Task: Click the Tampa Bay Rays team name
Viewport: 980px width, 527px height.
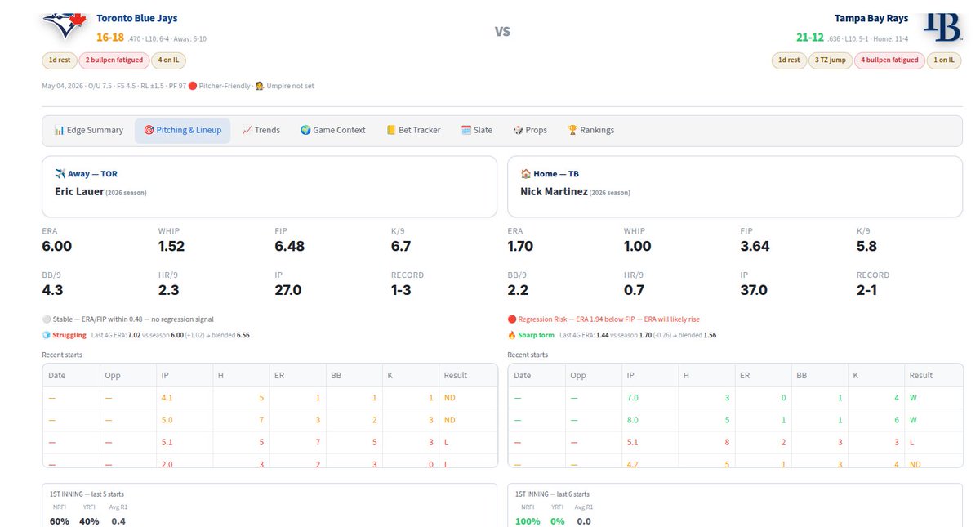Action: (871, 18)
